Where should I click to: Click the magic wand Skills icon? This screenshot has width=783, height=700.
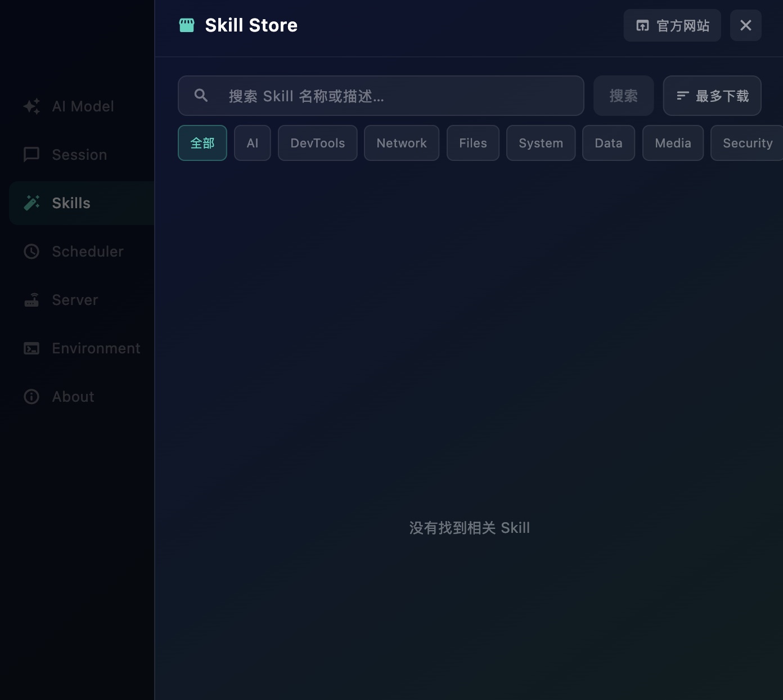coord(31,203)
